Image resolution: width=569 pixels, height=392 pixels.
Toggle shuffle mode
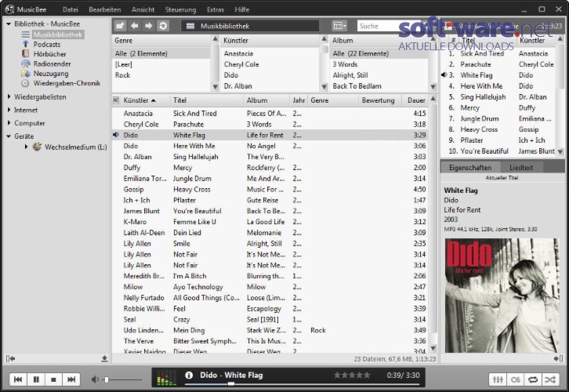coord(550,379)
